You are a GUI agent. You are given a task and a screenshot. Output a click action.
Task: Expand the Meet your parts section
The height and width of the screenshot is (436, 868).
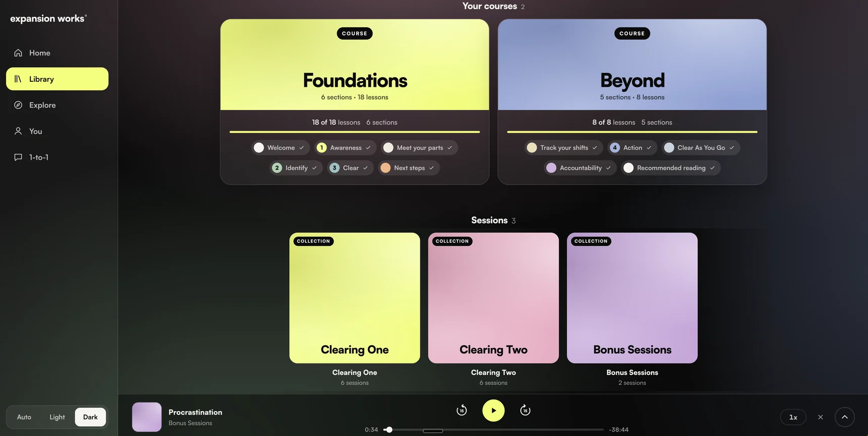pos(419,148)
